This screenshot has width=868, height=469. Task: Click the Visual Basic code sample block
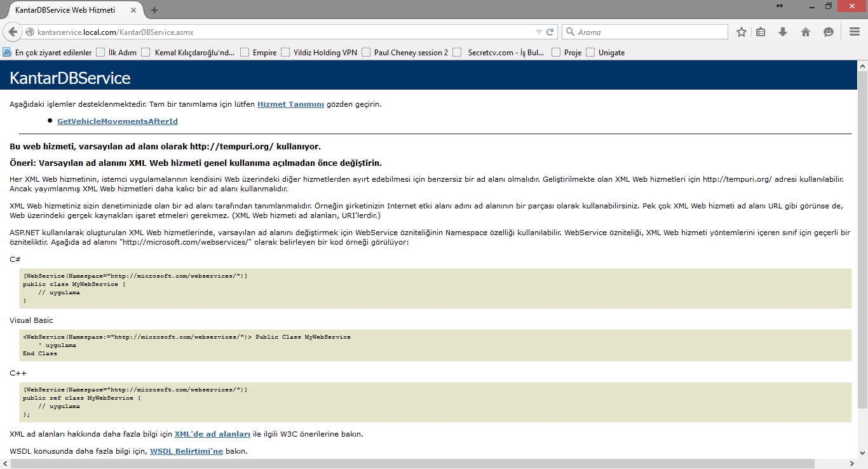[x=435, y=345]
